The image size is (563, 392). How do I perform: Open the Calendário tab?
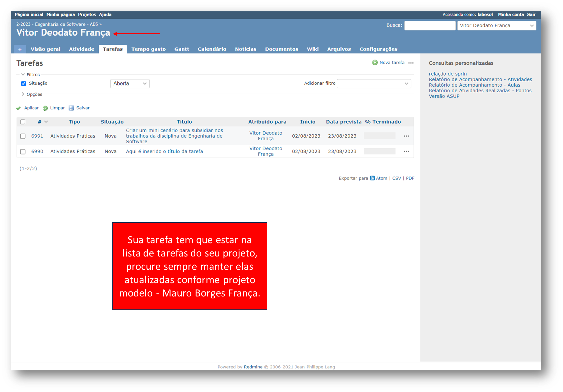coord(212,49)
